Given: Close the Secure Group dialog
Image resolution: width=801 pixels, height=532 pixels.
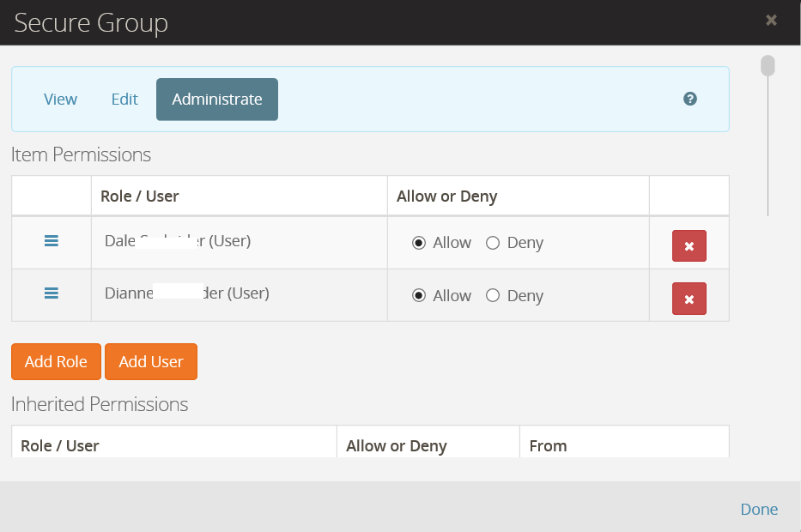Looking at the screenshot, I should pos(771,20).
